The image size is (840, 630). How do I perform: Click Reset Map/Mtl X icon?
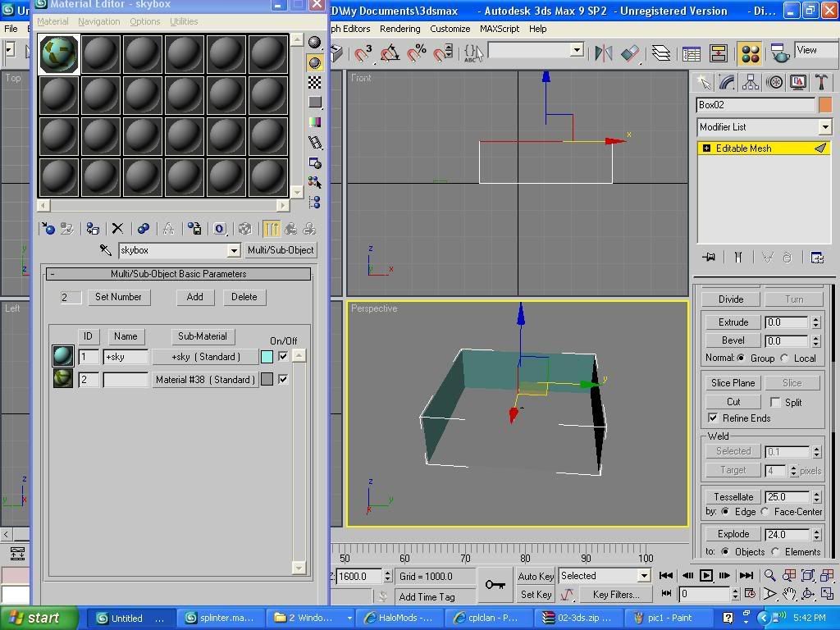118,230
